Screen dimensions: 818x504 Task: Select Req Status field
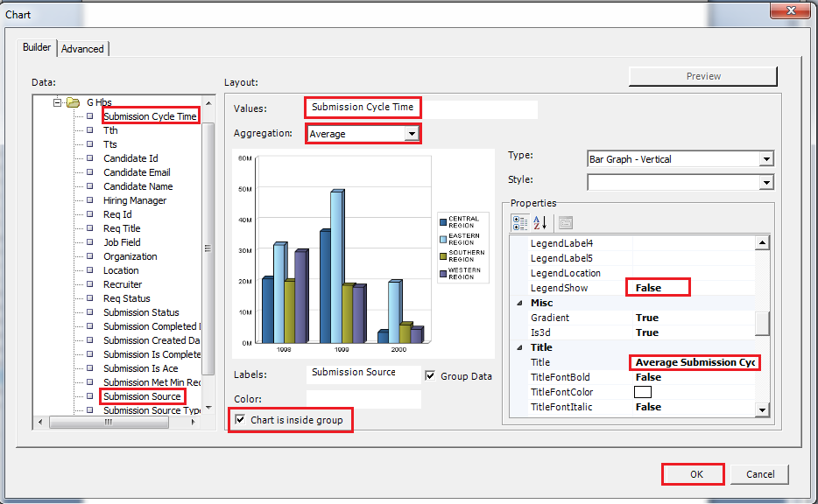coord(127,298)
